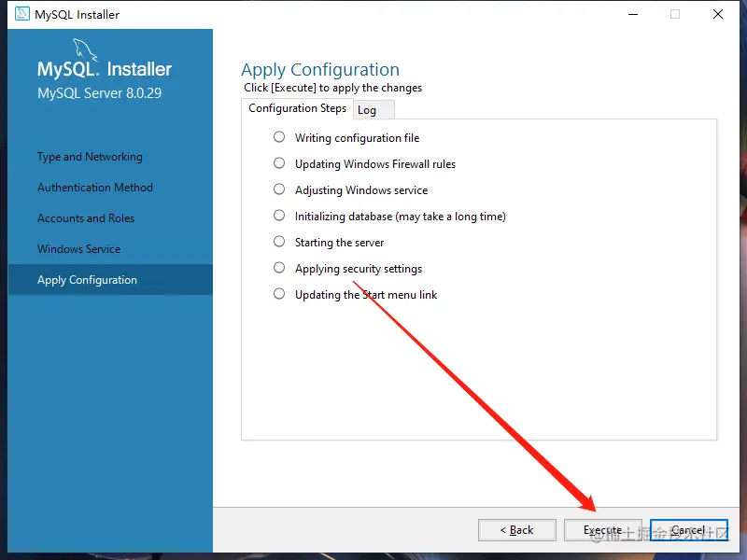Open Windows Service step in sidebar
Viewport: 747px width, 560px height.
[x=79, y=249]
